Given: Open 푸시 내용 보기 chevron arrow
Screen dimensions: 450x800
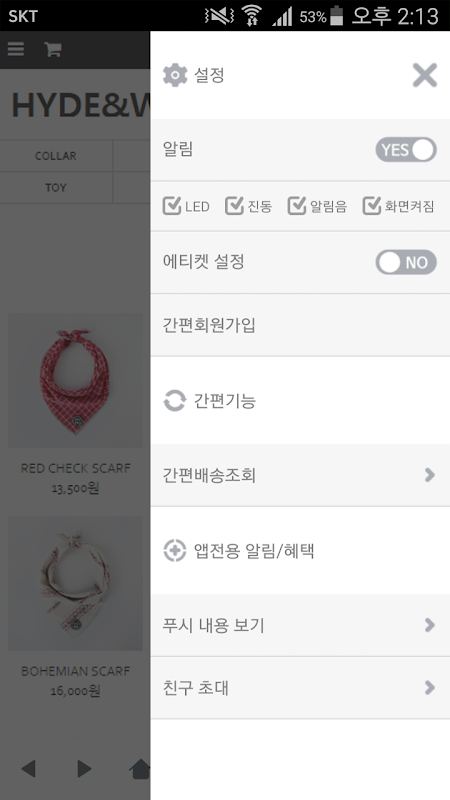Looking at the screenshot, I should (x=430, y=625).
